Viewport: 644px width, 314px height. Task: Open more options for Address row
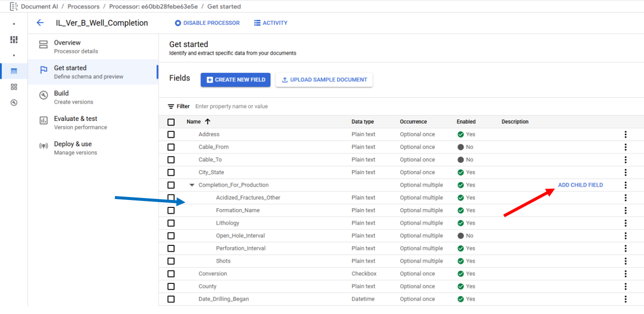(625, 134)
